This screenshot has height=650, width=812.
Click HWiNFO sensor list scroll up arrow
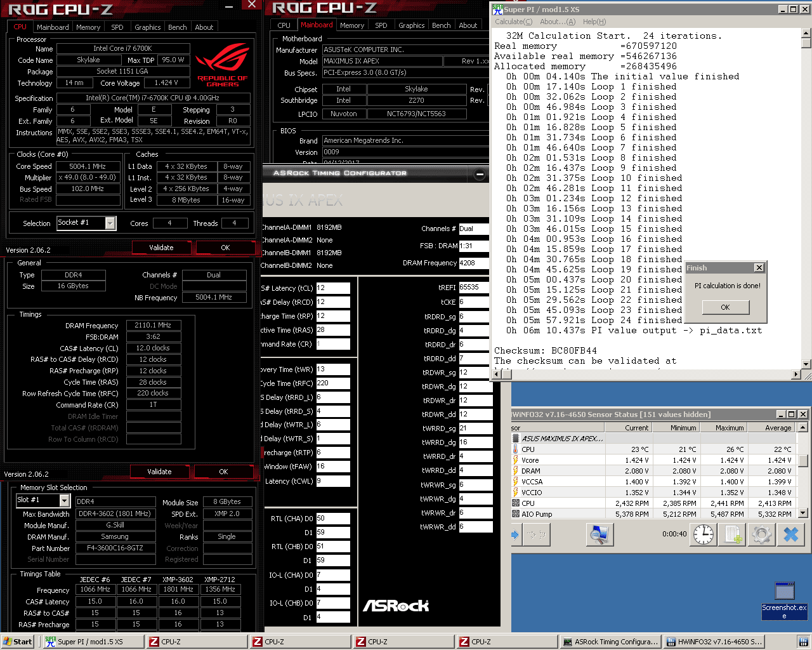point(802,428)
